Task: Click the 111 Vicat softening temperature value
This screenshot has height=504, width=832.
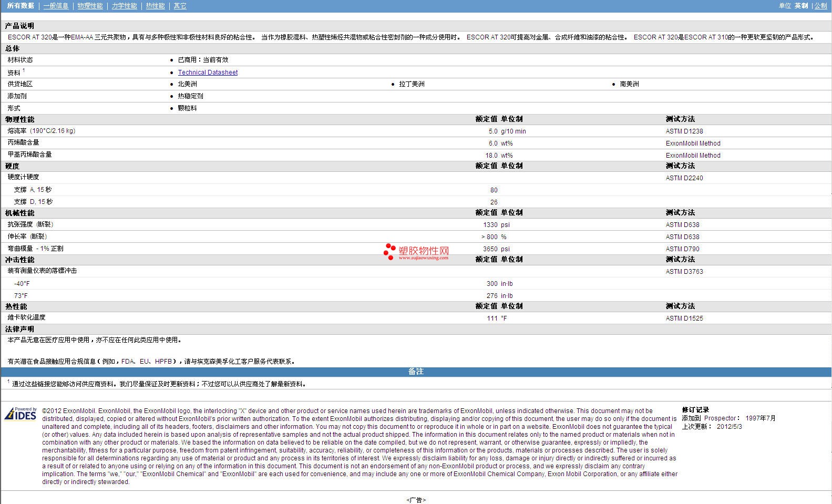Action: pos(492,318)
